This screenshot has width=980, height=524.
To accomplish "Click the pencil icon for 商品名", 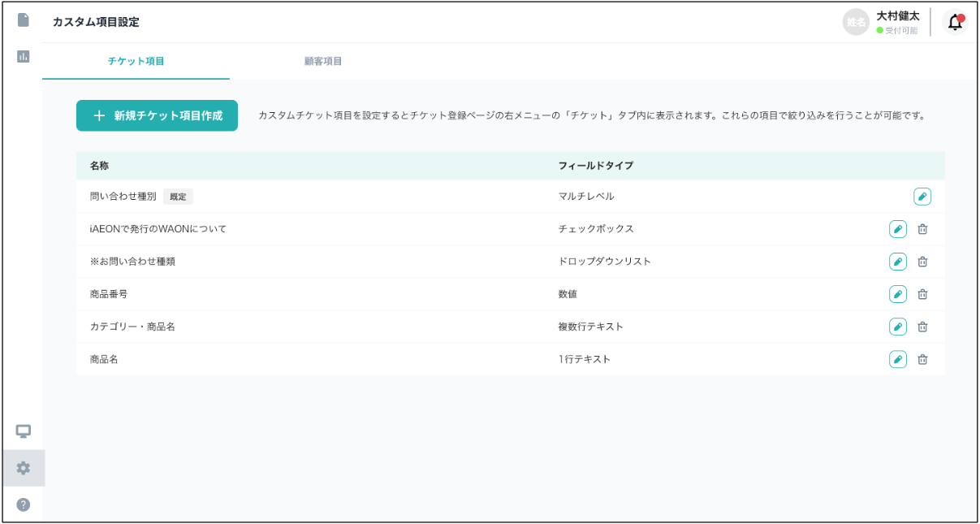I will pyautogui.click(x=897, y=359).
